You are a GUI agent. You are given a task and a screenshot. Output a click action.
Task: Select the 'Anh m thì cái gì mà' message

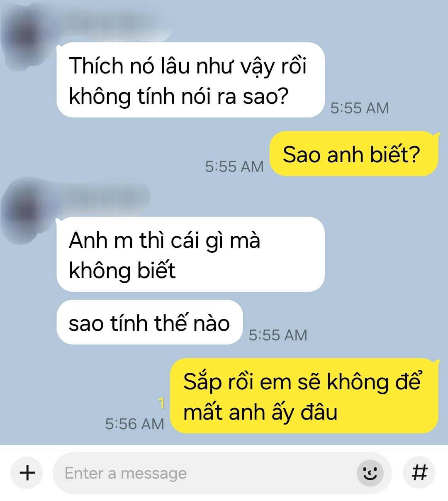click(x=190, y=254)
